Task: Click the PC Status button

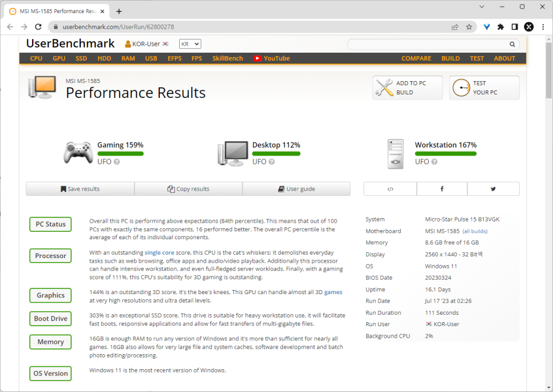Action: click(x=50, y=224)
